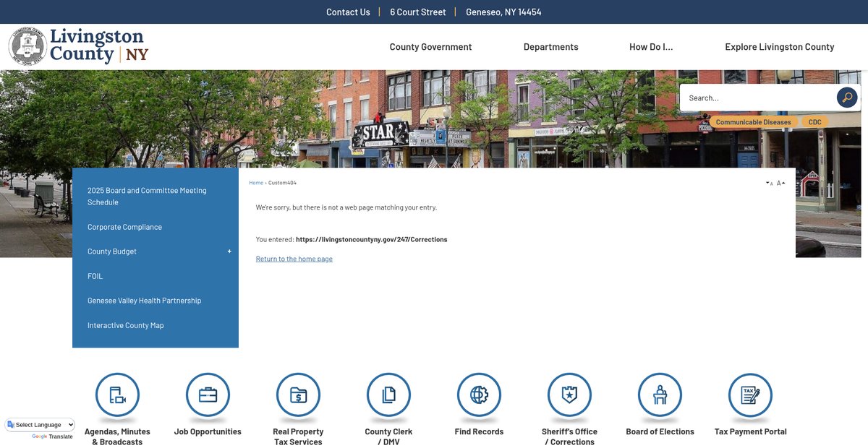
Task: Open the Tax Payment Portal icon
Action: point(750,395)
